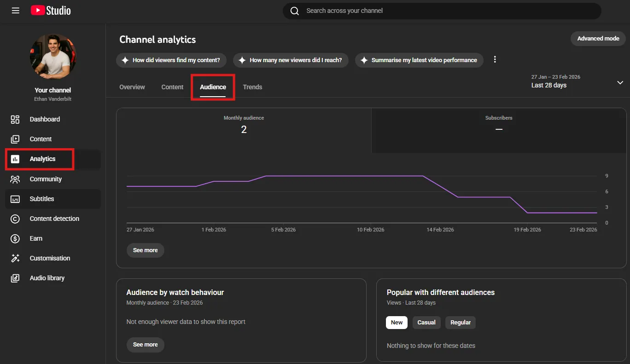Click Advanced mode
The width and height of the screenshot is (630, 364).
598,39
